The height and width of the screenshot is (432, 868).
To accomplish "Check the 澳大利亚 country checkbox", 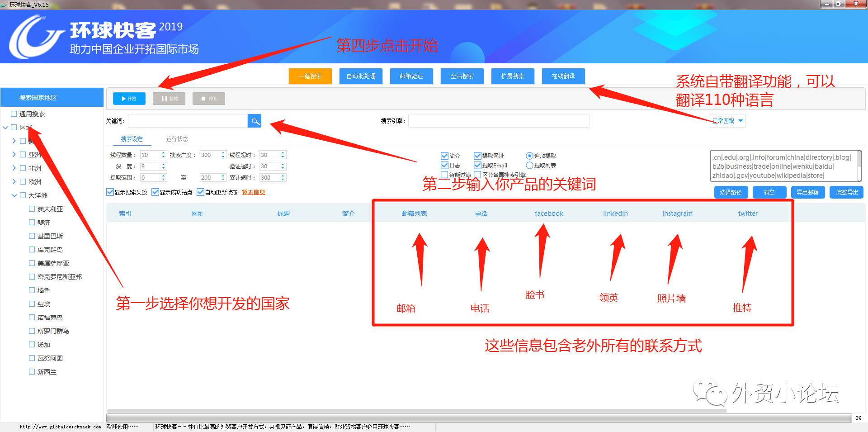I will point(31,209).
